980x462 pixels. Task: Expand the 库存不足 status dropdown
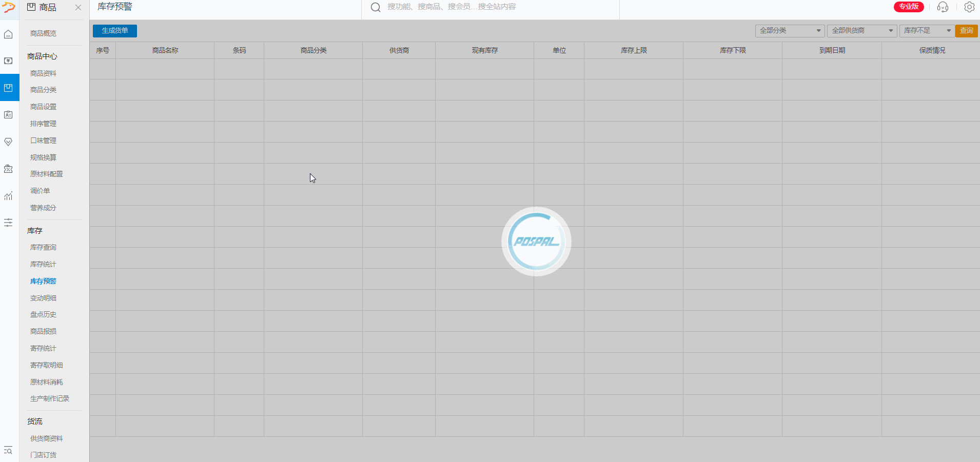coord(927,31)
